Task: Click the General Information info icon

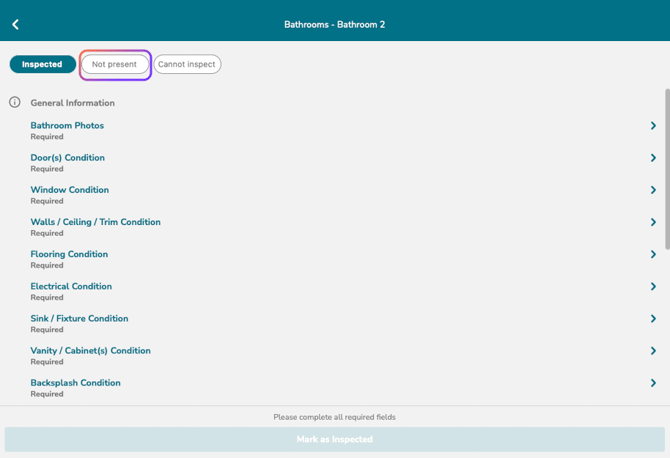Action: tap(15, 102)
